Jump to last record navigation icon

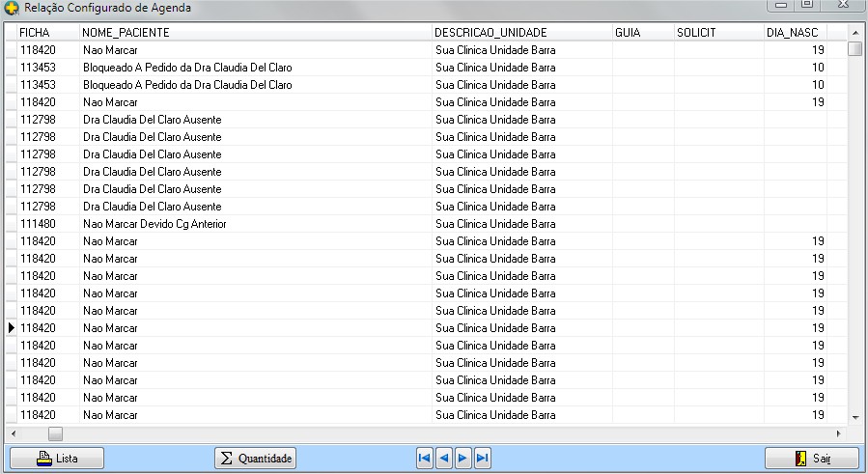click(483, 458)
